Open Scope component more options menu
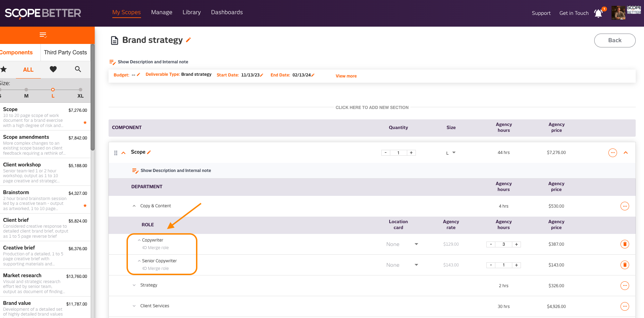The width and height of the screenshot is (644, 318). click(x=613, y=153)
